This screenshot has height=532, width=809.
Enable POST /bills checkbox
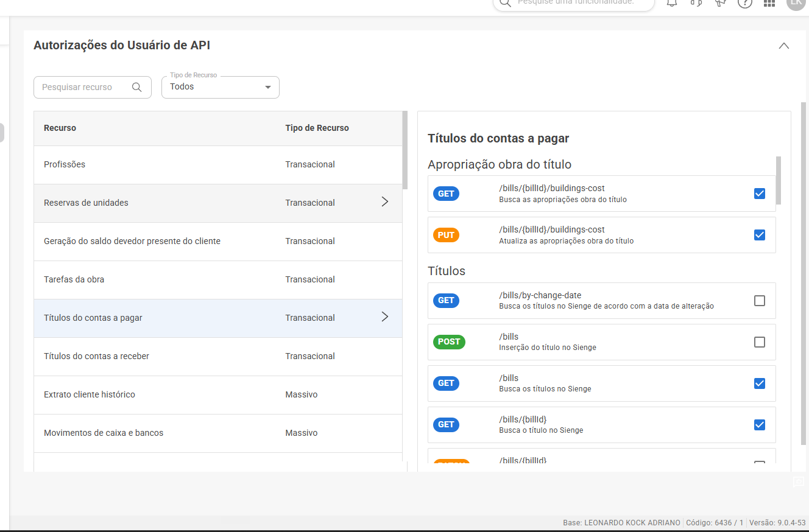(x=760, y=342)
